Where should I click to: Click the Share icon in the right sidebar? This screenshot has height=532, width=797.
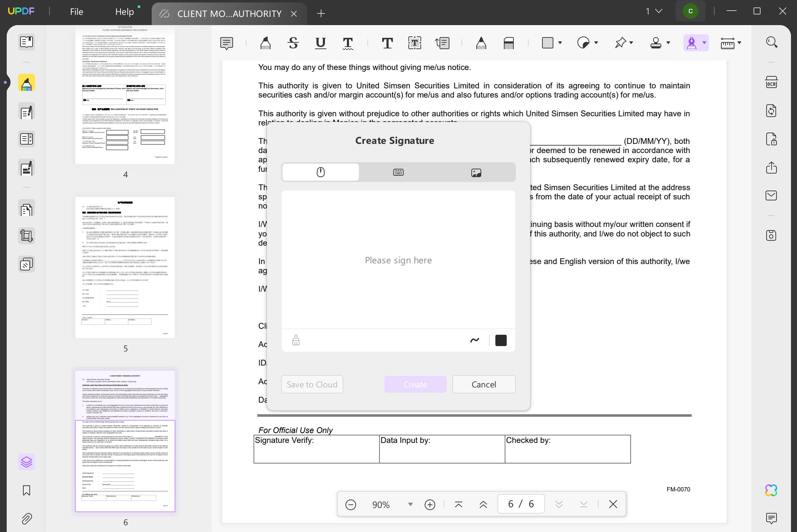(771, 168)
